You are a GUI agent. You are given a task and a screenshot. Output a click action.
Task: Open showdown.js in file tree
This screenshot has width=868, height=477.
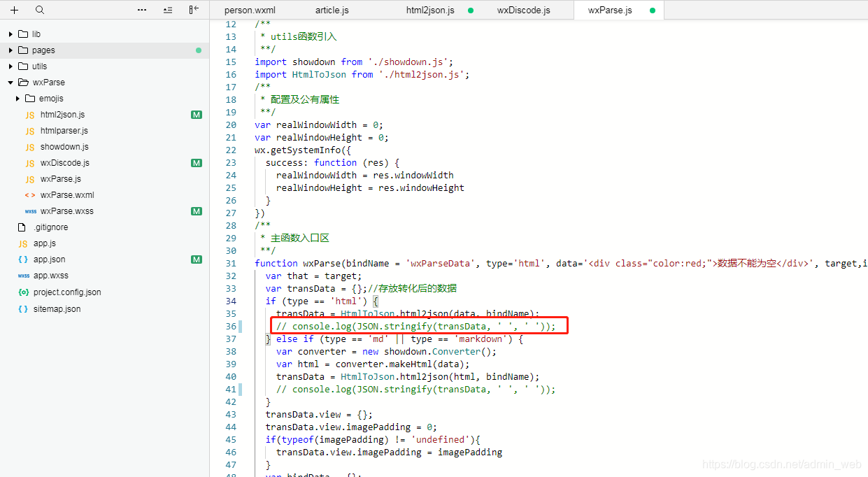tap(64, 147)
